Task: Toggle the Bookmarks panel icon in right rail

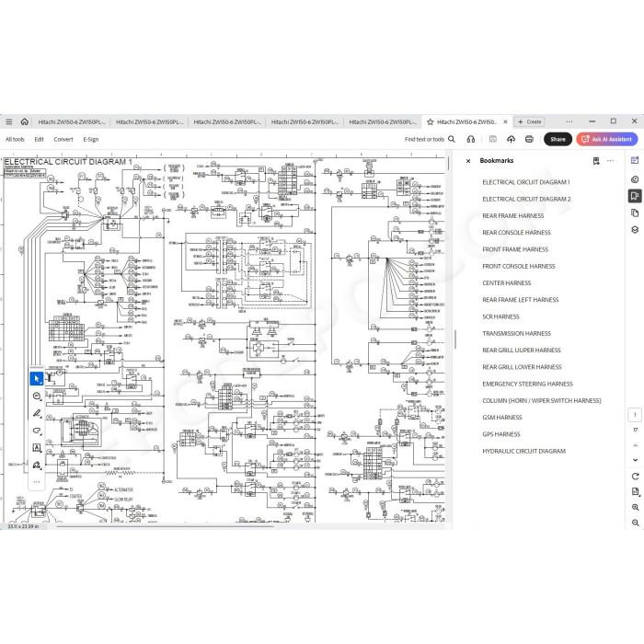Action: click(635, 196)
